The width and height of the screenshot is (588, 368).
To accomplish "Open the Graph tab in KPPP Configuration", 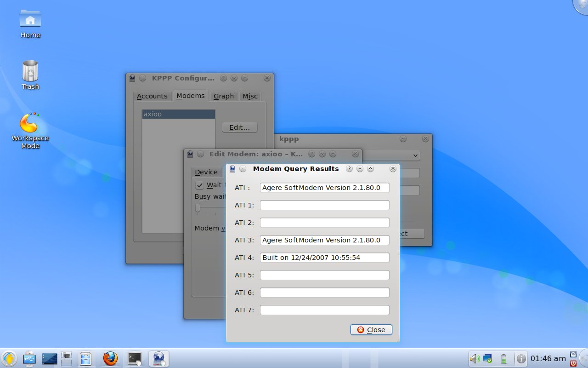I will pyautogui.click(x=224, y=96).
